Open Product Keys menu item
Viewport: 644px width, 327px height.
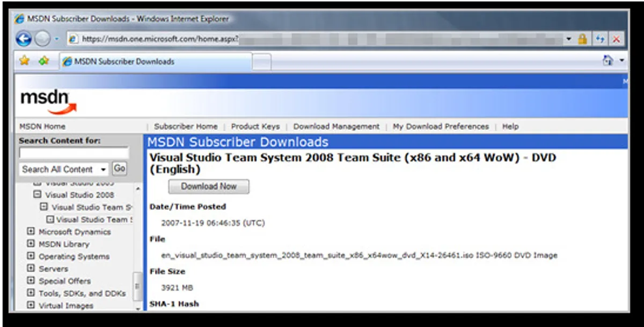255,127
